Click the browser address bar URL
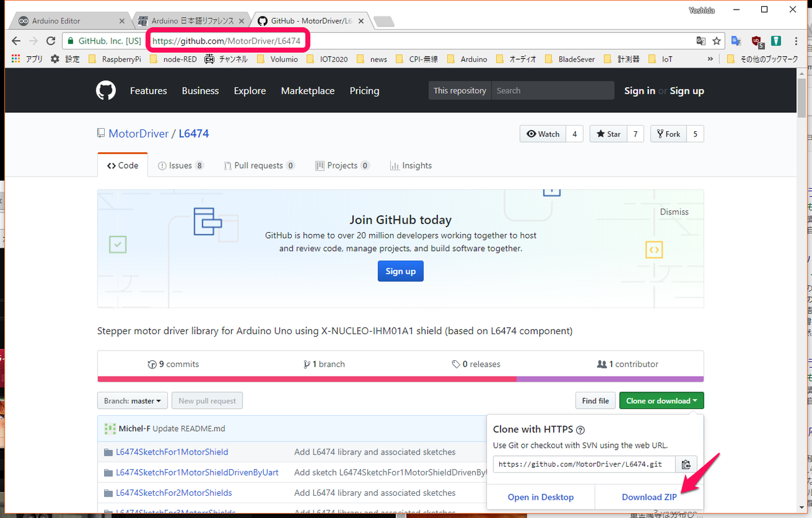 [226, 41]
